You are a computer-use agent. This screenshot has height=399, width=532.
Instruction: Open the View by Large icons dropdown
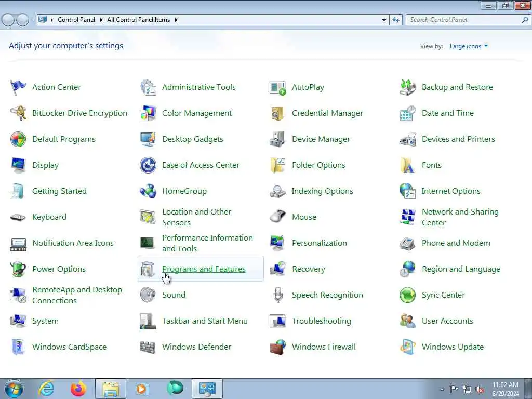(469, 46)
